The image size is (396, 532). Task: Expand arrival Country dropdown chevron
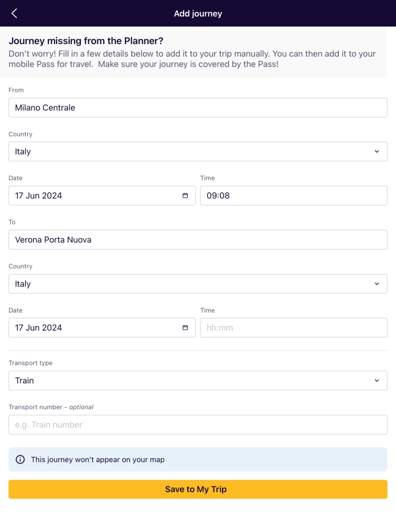pos(377,283)
